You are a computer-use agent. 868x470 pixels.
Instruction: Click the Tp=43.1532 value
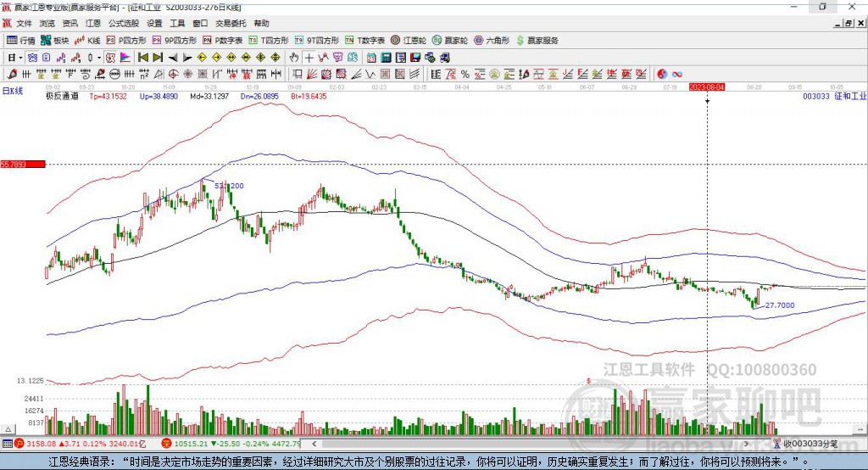point(108,96)
